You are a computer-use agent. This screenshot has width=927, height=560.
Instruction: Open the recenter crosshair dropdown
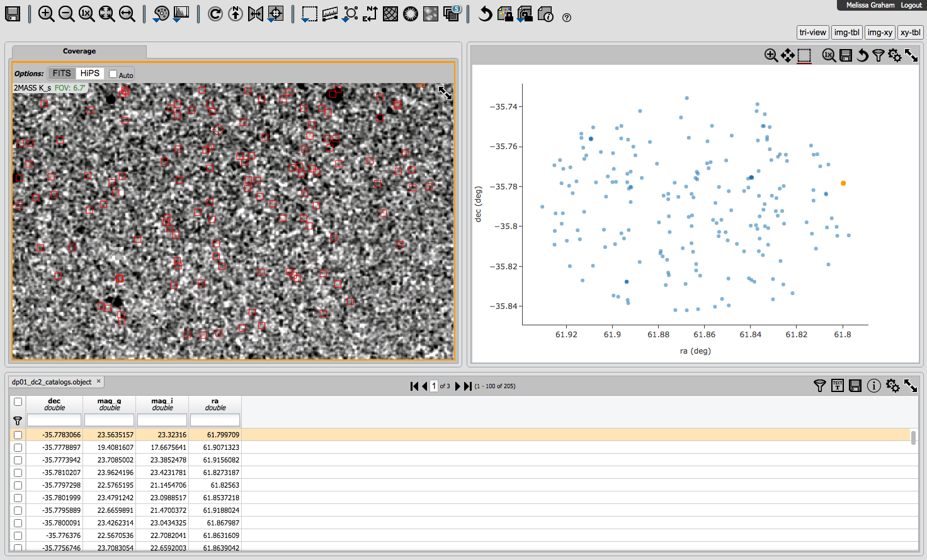[275, 14]
